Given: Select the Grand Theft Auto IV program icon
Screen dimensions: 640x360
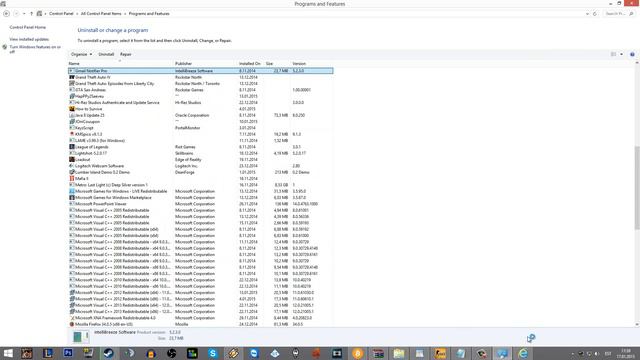Looking at the screenshot, I should (72, 77).
